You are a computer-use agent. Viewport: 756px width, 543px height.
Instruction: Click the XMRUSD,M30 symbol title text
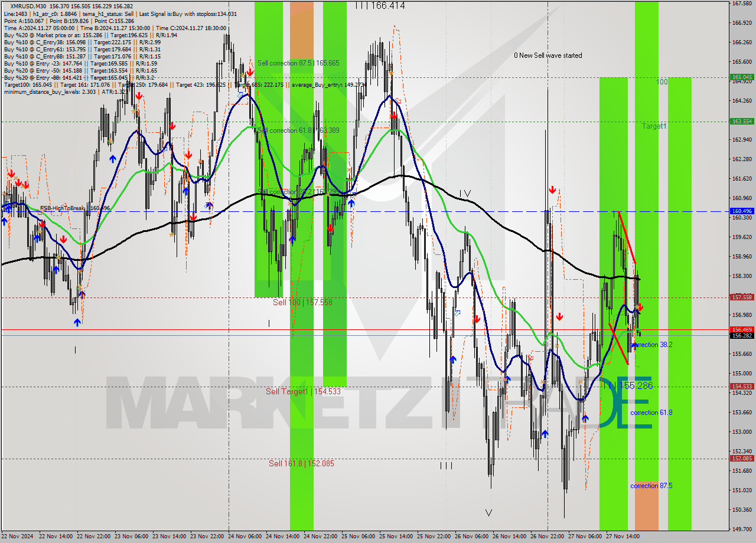pos(28,6)
